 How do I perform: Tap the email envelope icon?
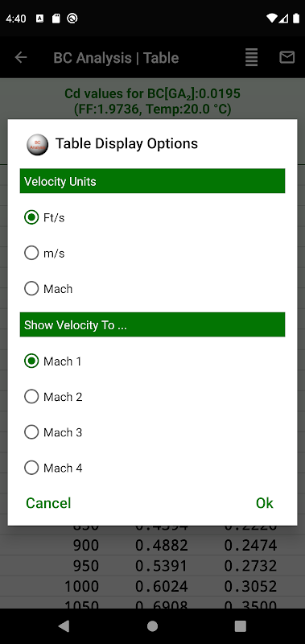[x=287, y=57]
